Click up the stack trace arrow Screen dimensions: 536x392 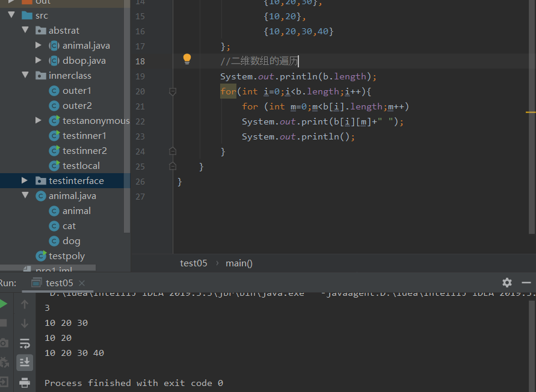[x=25, y=304]
